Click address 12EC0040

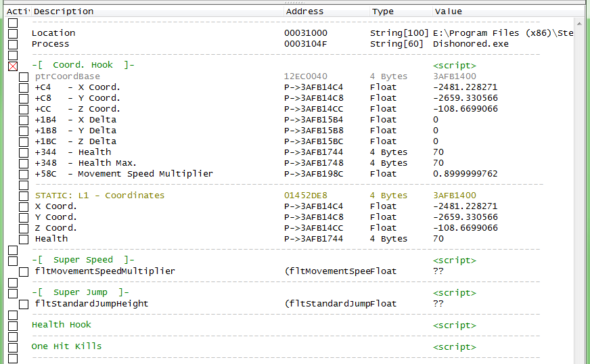coord(306,76)
